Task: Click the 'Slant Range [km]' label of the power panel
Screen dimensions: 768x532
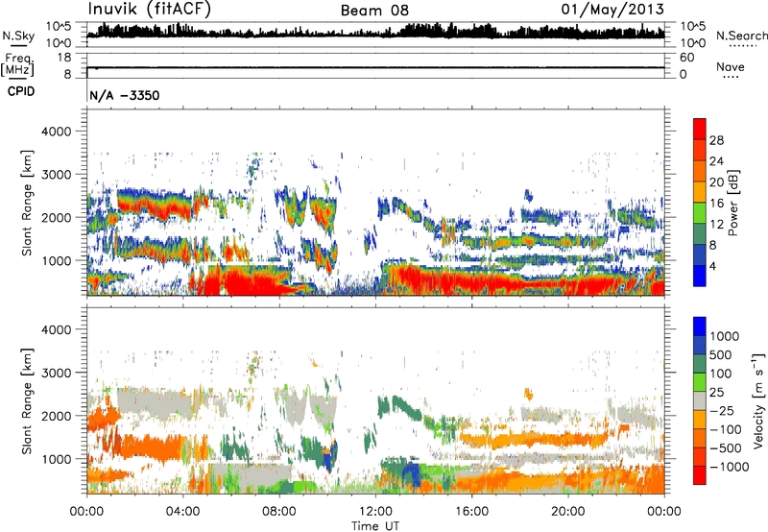Action: point(27,203)
